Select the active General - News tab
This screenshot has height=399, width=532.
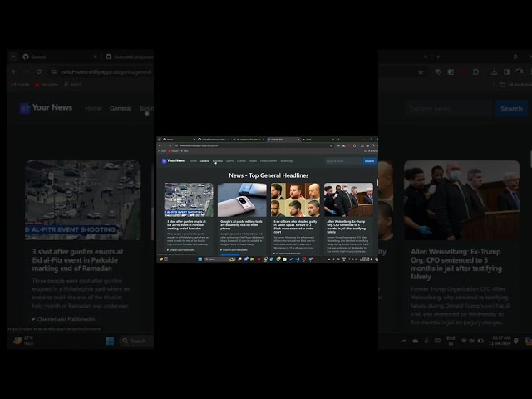click(283, 139)
